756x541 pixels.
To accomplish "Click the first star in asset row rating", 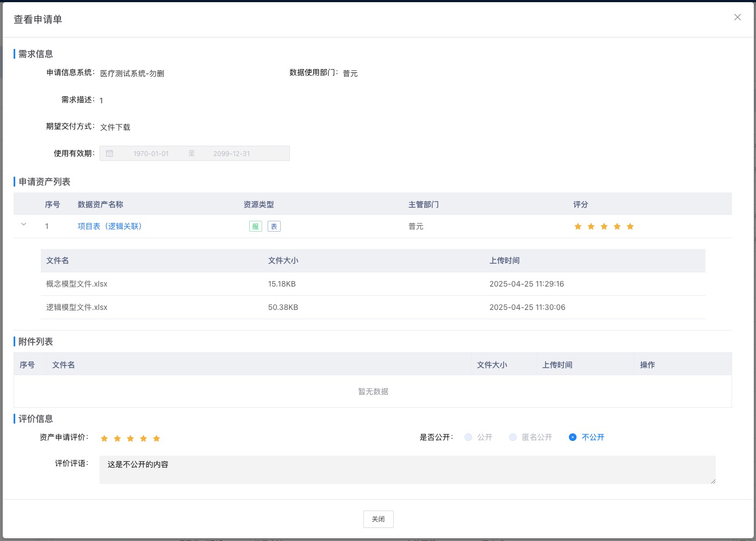I will pos(578,226).
